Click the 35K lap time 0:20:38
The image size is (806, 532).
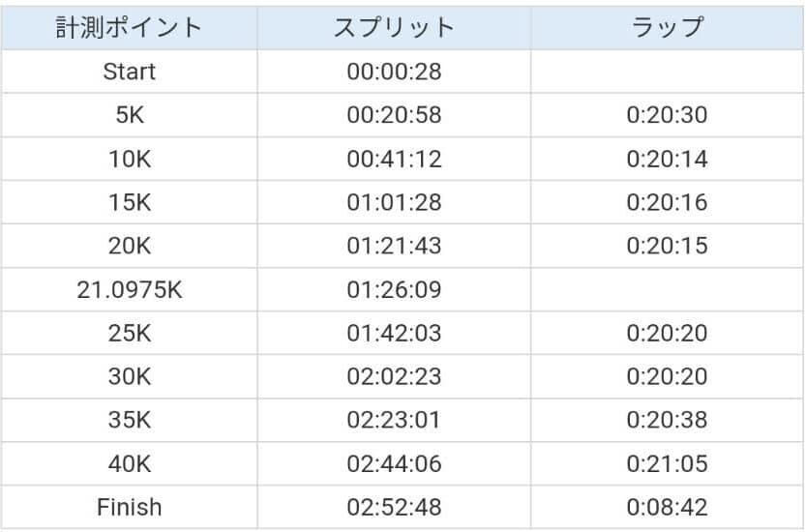[x=667, y=420]
